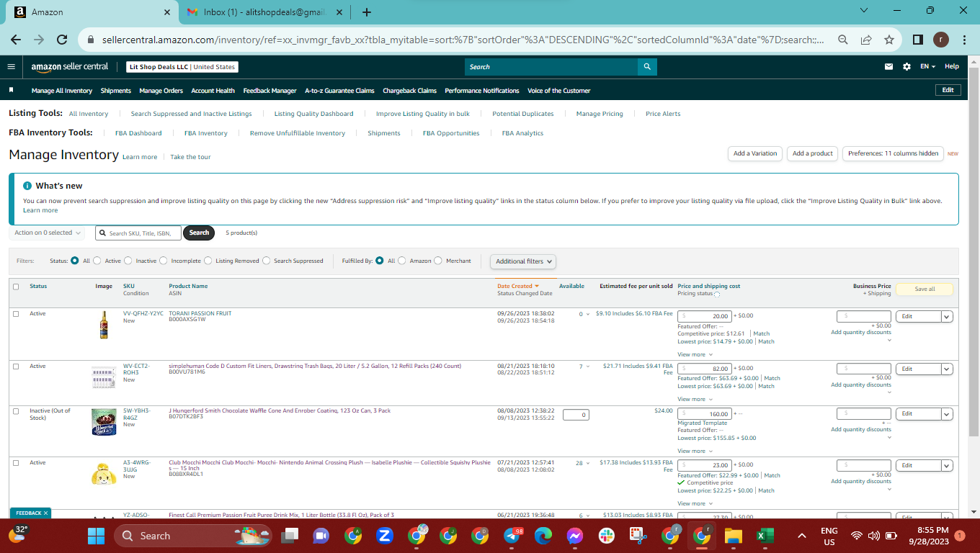The height and width of the screenshot is (553, 980).
Task: Open Edit dropdown arrow for simplehuman row
Action: (947, 369)
